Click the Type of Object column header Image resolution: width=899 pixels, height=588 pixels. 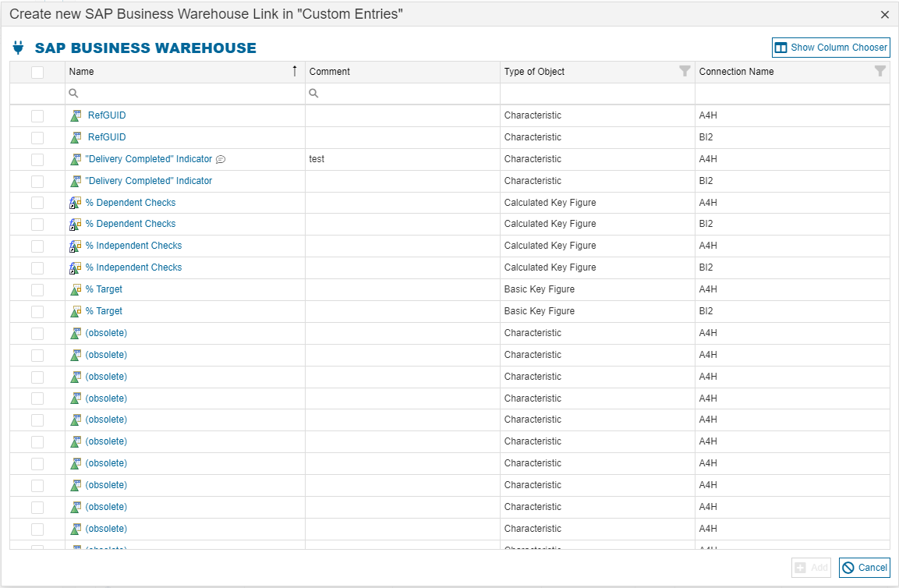coord(535,72)
